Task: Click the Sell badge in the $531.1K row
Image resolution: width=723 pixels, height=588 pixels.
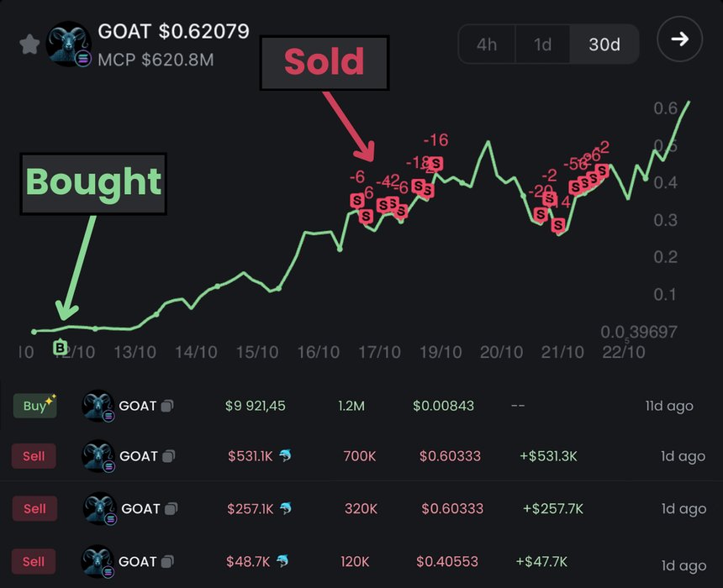Action: tap(34, 456)
